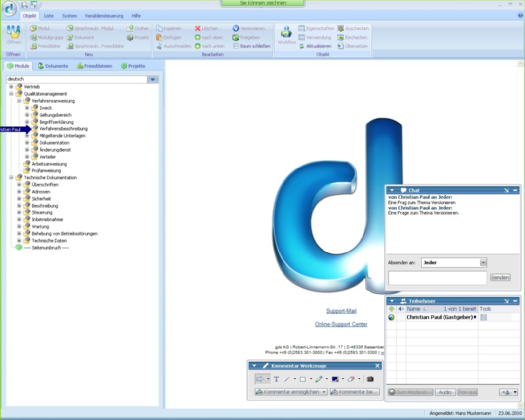This screenshot has height=420, width=525.
Task: Collapse the Chat panel with its triangle
Action: [x=392, y=190]
